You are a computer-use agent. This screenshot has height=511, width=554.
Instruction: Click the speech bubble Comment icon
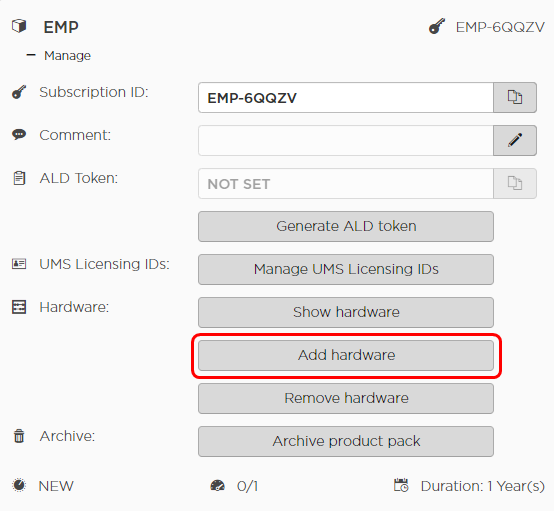pyautogui.click(x=19, y=135)
